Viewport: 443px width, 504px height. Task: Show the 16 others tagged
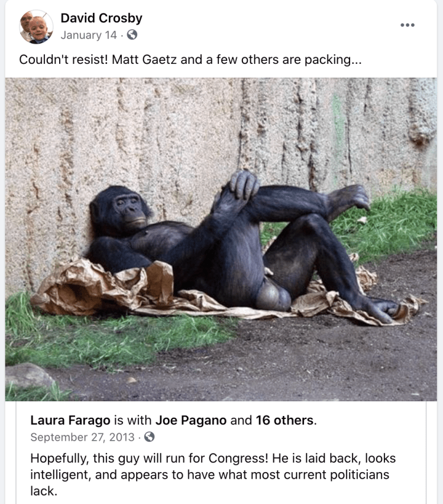click(284, 420)
